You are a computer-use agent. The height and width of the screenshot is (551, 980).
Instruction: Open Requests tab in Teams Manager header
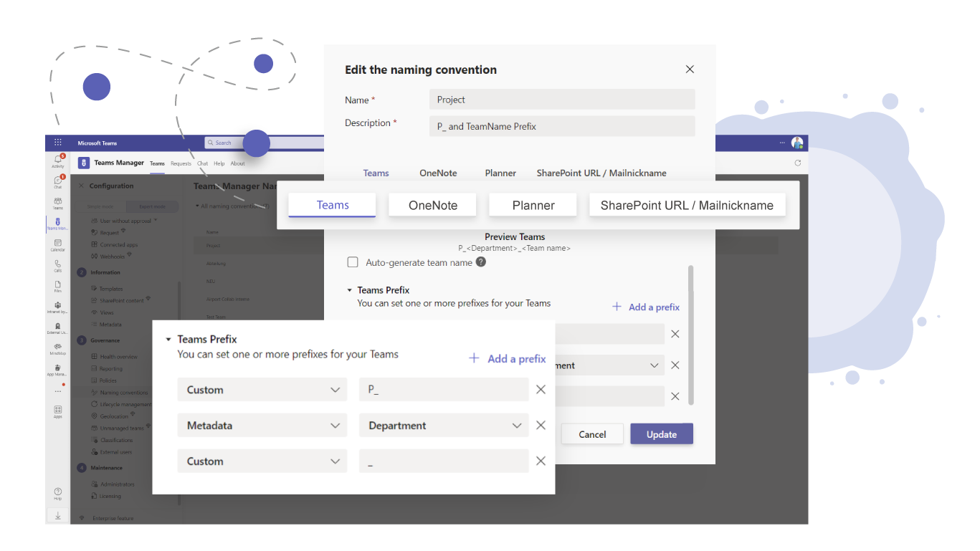pos(181,163)
